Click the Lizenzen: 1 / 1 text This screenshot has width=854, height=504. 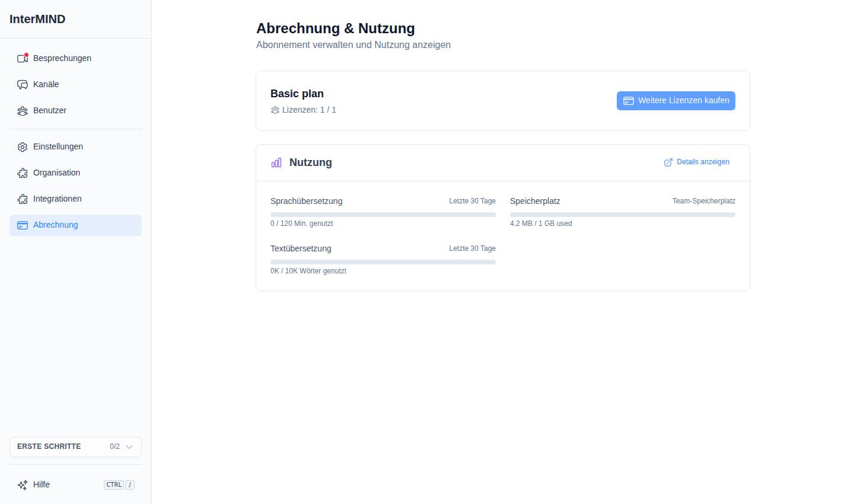click(309, 110)
